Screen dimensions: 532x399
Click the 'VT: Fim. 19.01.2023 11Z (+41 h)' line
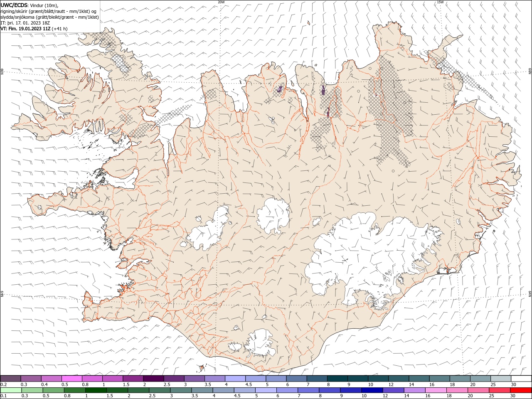pyautogui.click(x=34, y=29)
